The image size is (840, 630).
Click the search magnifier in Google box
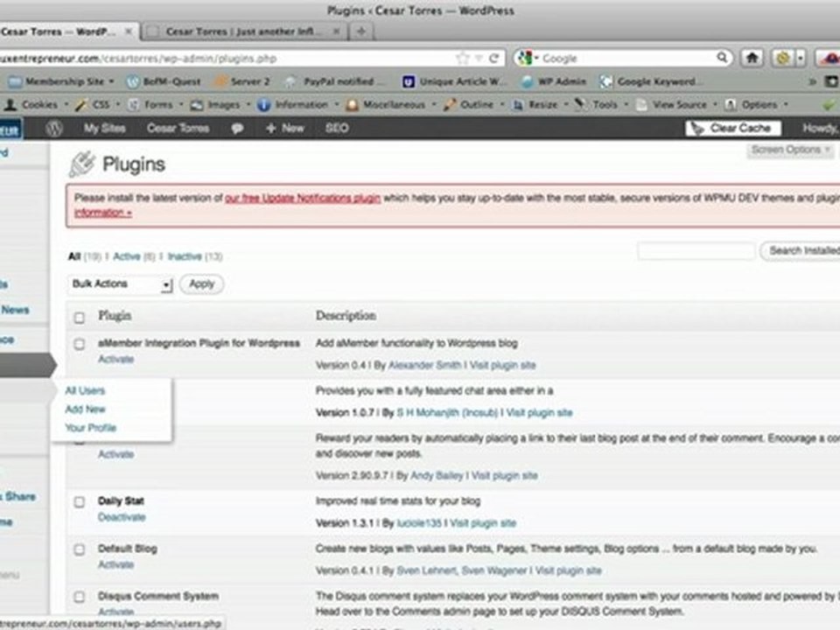point(722,58)
